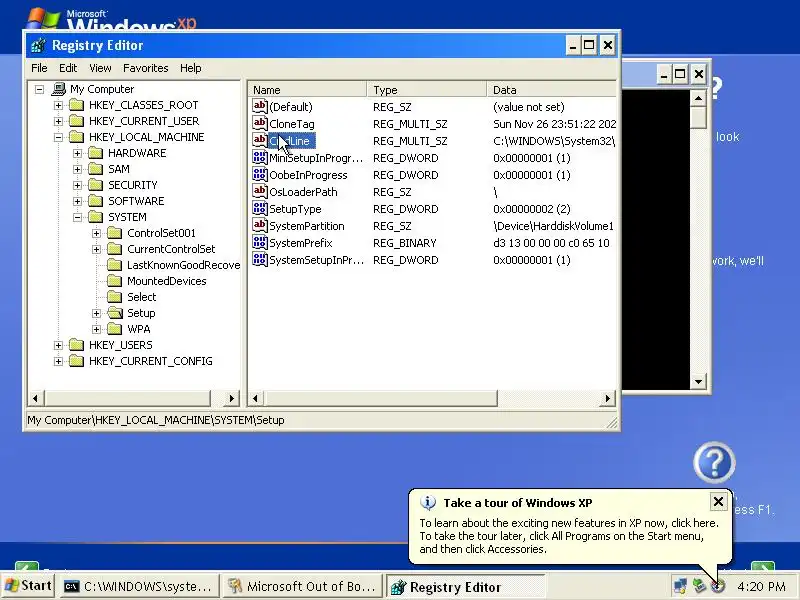Click the info icon in tour balloon
Viewport: 800px width, 600px height.
click(428, 503)
